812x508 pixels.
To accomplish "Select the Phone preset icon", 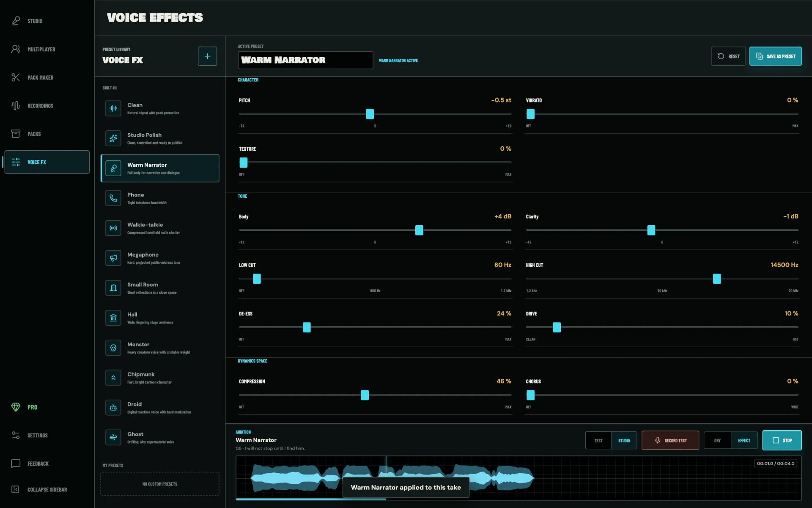I will [113, 198].
